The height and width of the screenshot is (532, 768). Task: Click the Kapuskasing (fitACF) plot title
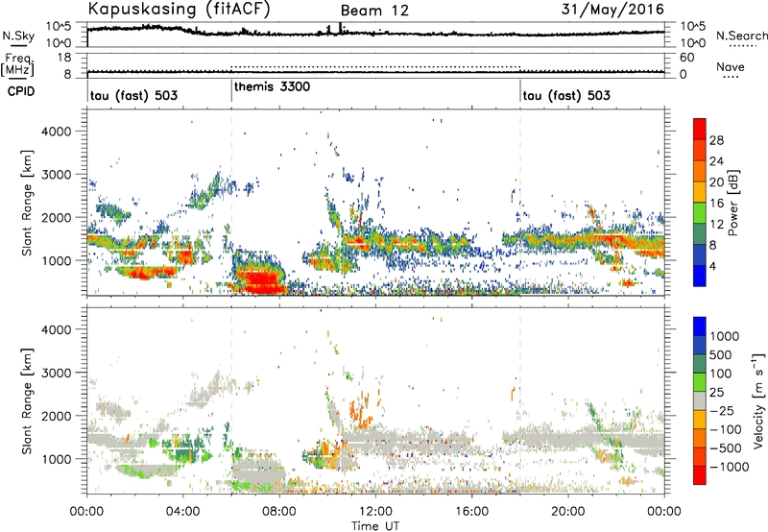180,10
